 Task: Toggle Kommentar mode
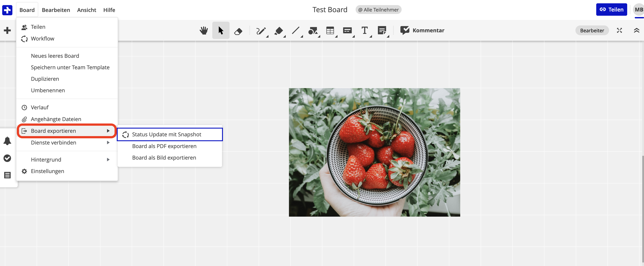click(x=422, y=31)
